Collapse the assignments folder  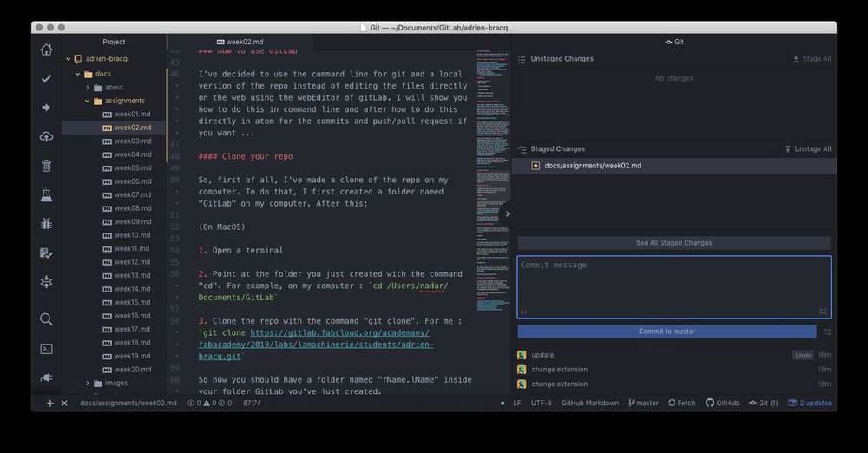(x=88, y=101)
